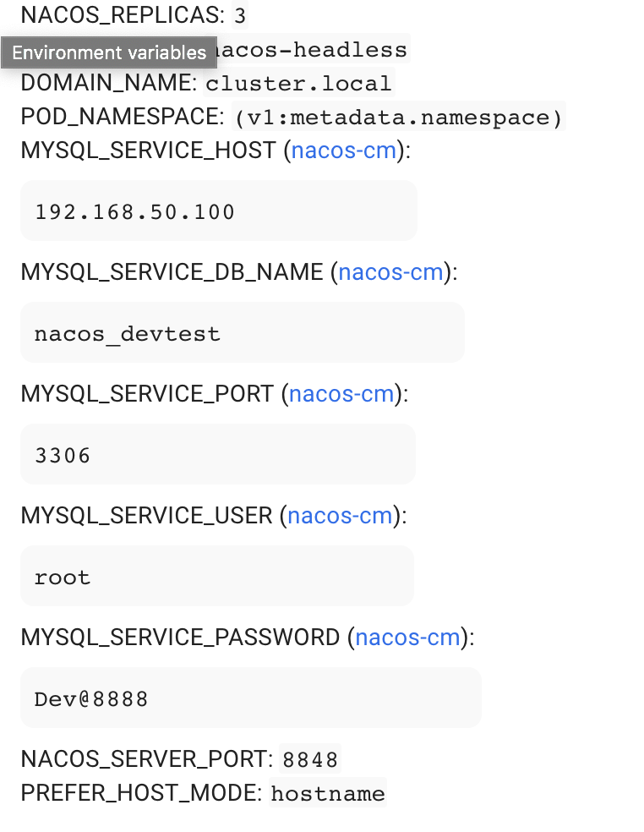This screenshot has height=832, width=644.
Task: Select the DOMAIN_NAME value cluster.local
Action: pos(298,83)
